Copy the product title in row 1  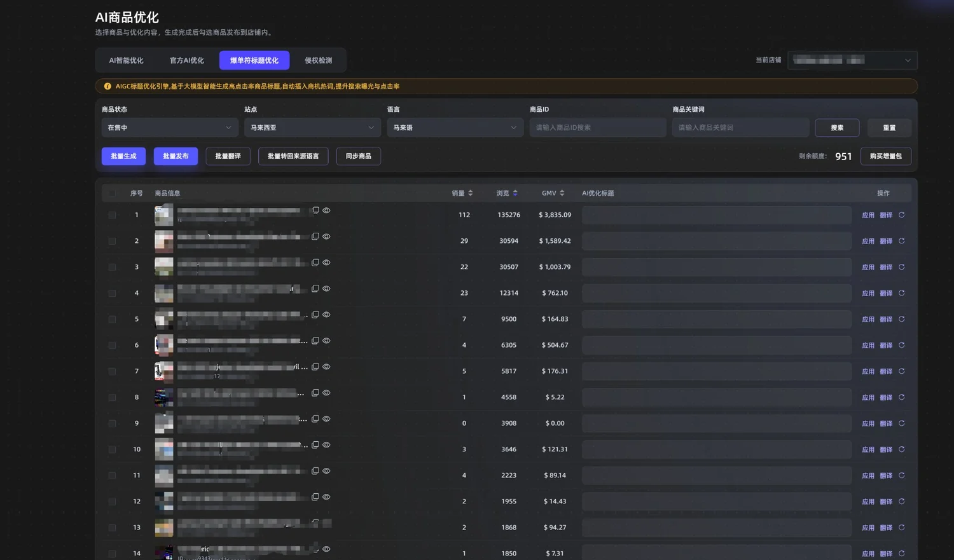point(315,210)
